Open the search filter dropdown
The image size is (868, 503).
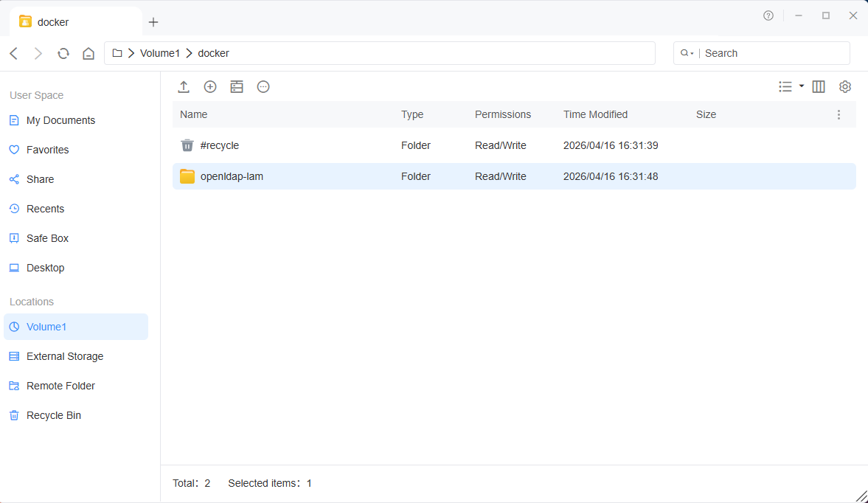pos(687,53)
